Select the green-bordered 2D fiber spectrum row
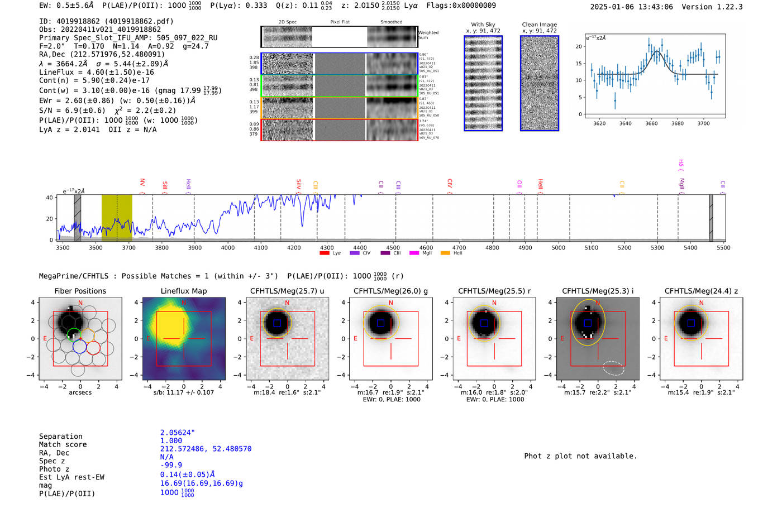Viewport: 782px width, 532px height. pos(339,86)
